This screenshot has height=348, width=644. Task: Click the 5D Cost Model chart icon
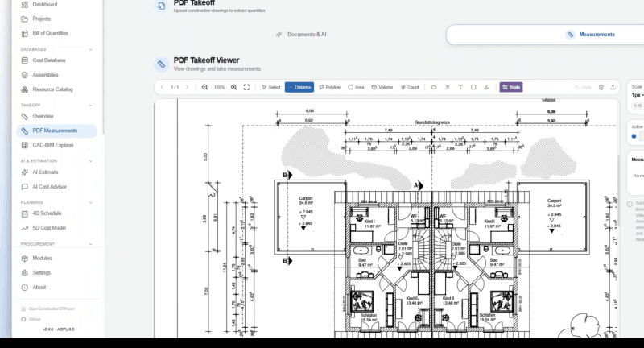[25, 228]
